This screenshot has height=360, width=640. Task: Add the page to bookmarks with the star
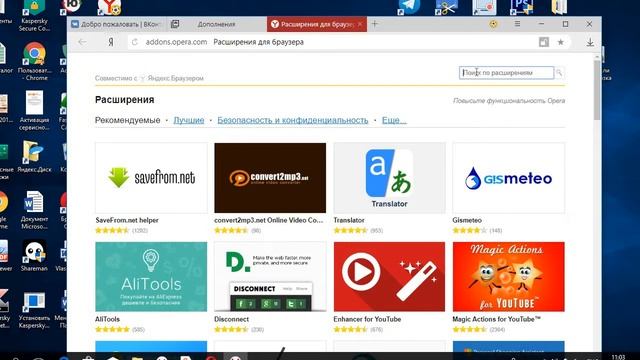(561, 42)
